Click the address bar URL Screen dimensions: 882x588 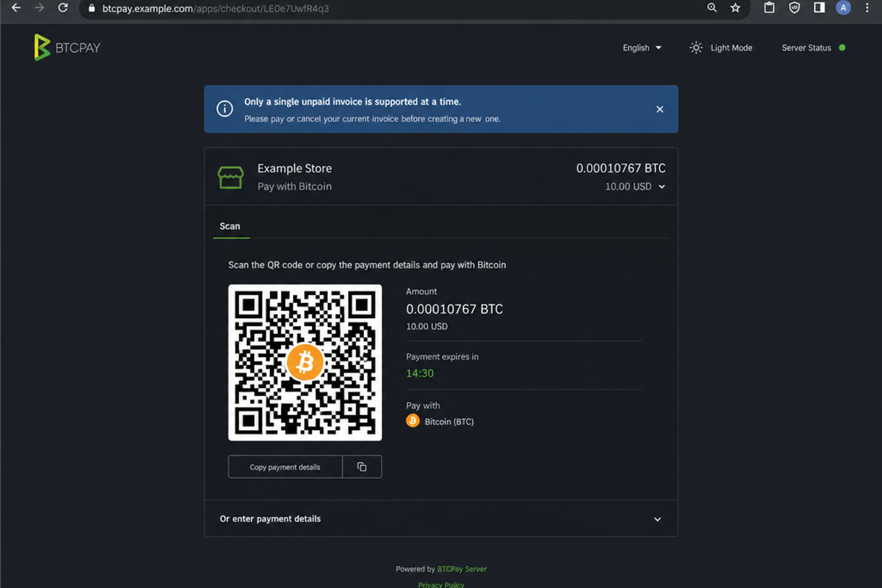[x=215, y=9]
